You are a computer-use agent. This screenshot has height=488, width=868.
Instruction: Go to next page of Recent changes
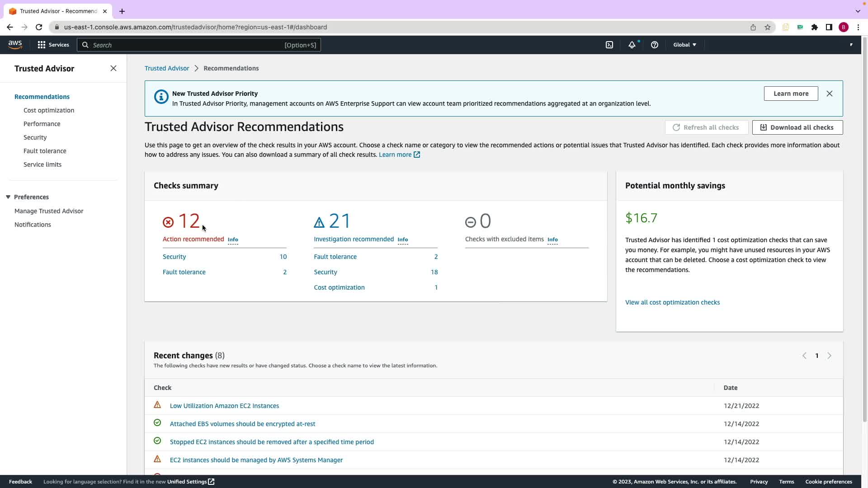point(829,356)
